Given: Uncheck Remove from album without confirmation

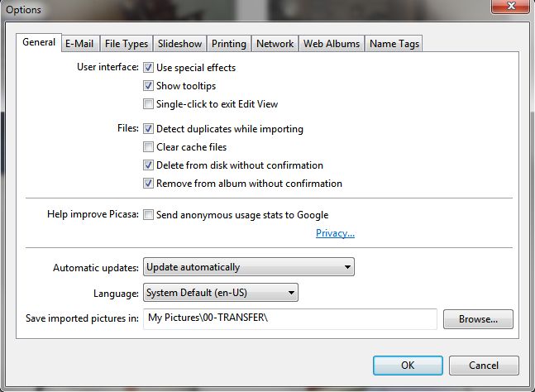Looking at the screenshot, I should (148, 184).
